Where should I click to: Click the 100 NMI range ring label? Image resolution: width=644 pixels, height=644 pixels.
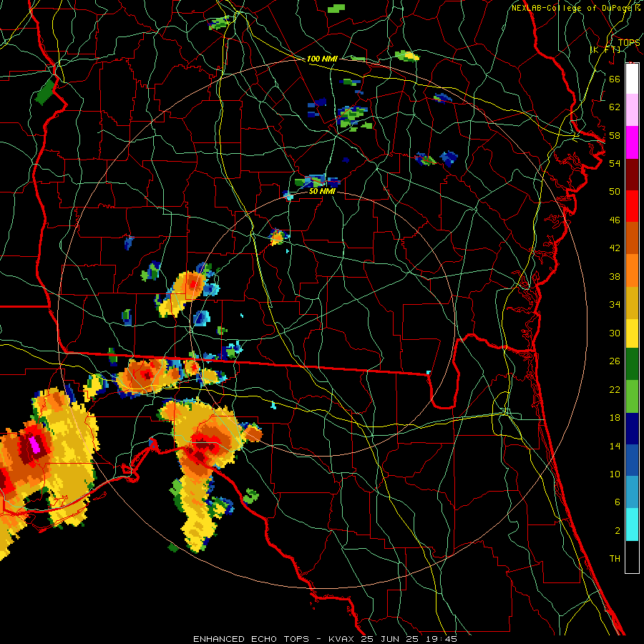coord(322,59)
